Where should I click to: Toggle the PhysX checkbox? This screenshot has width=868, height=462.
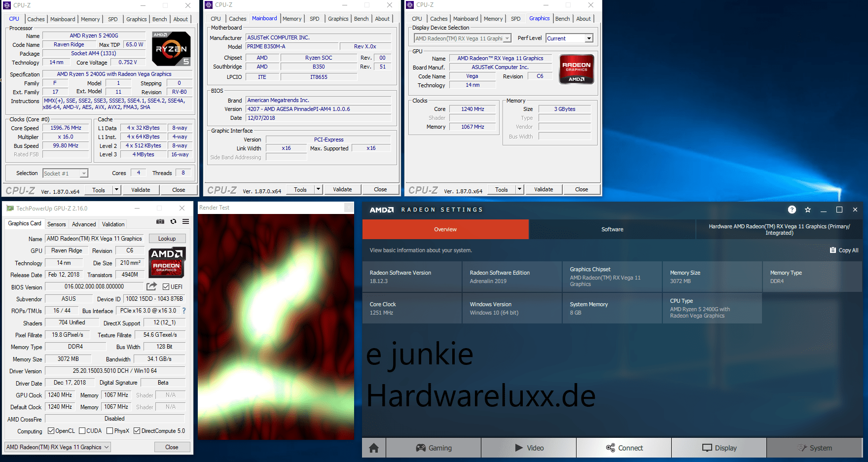point(110,431)
